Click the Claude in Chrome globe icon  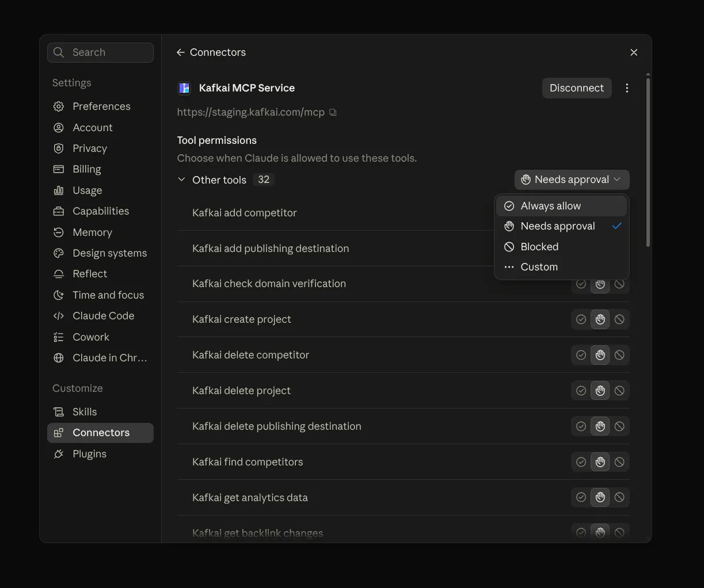59,358
